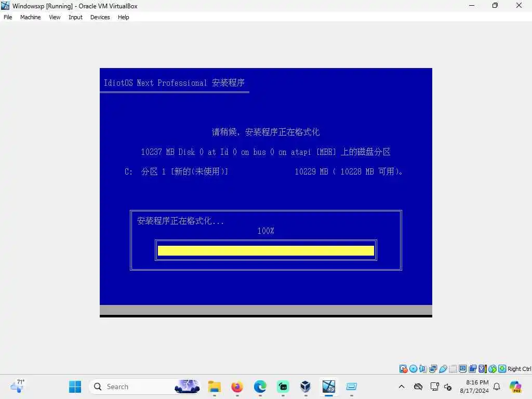Click the yellow formatting progress bar
532x399 pixels.
(x=265, y=250)
